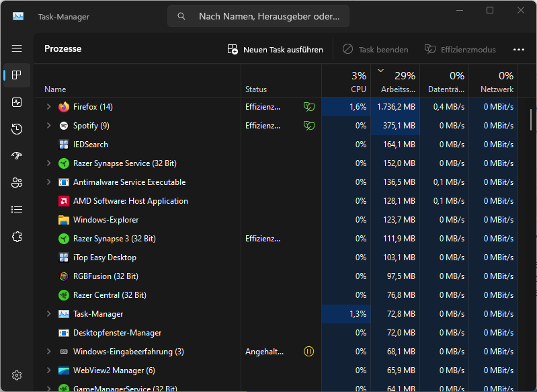This screenshot has height=392, width=537.
Task: Click the Razer Synapse 3 icon
Action: pos(64,239)
